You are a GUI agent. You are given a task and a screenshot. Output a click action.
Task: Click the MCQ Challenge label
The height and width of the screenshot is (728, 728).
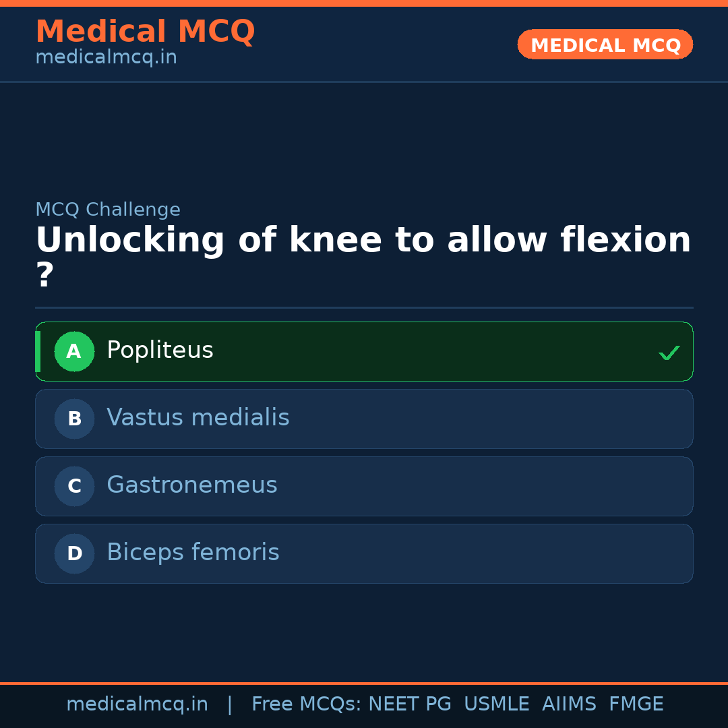tap(108, 210)
